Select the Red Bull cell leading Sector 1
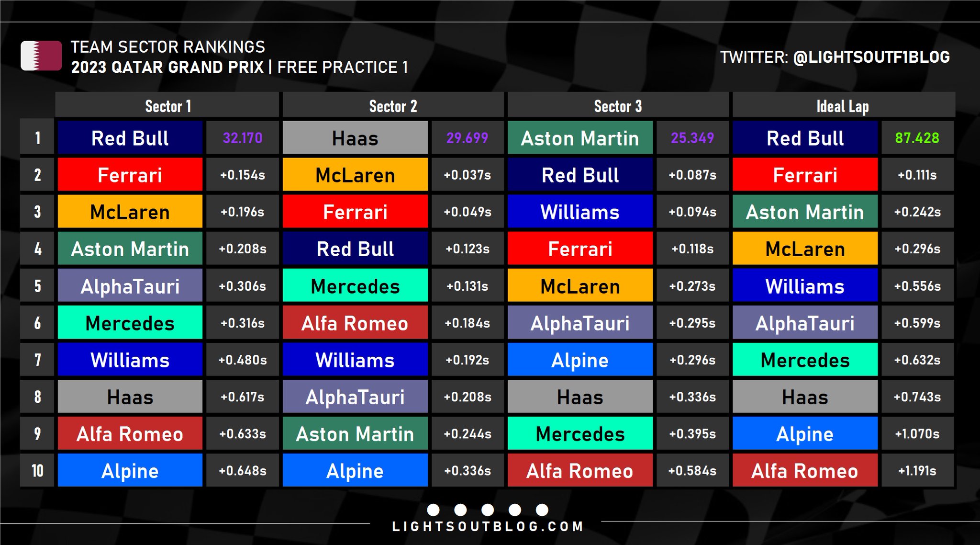Screen dimensions: 980x545 [x=130, y=138]
